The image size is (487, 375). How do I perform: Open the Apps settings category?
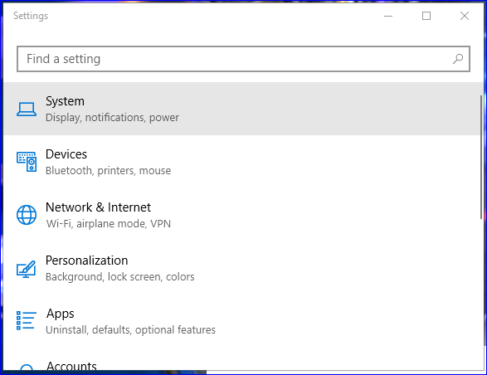tap(243, 321)
